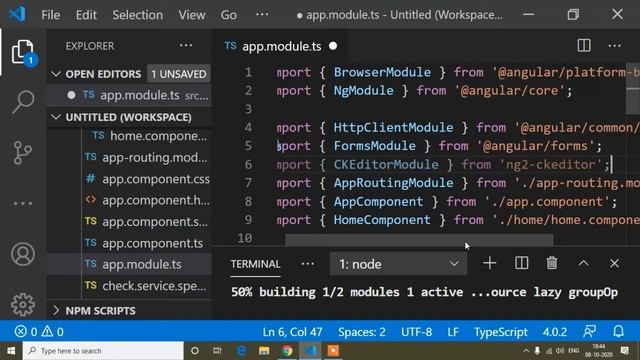Open editor More Actions menu
Viewport: 640px width, 360px height.
[614, 46]
